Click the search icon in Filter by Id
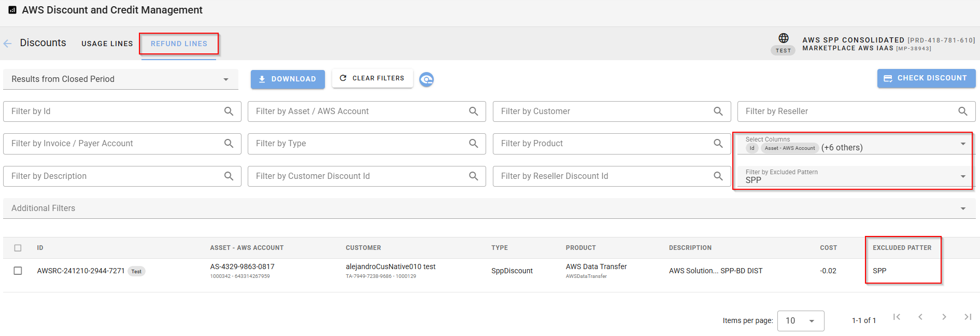 tap(229, 111)
